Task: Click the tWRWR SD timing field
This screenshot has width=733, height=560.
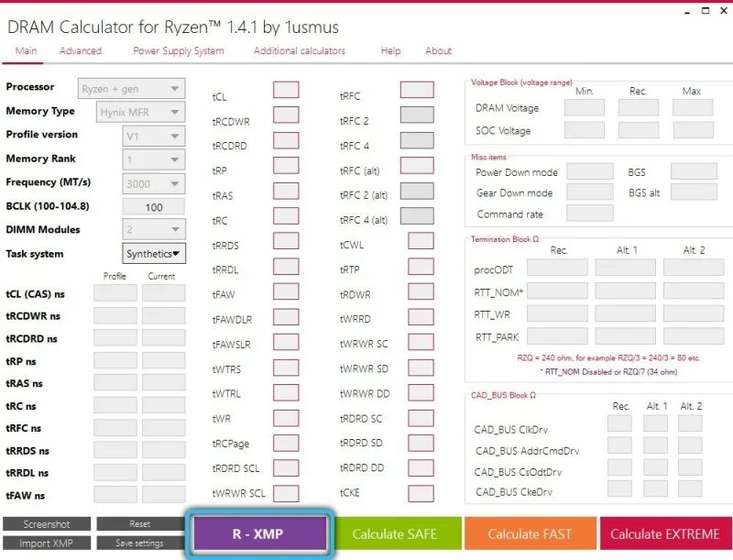Action: [421, 368]
